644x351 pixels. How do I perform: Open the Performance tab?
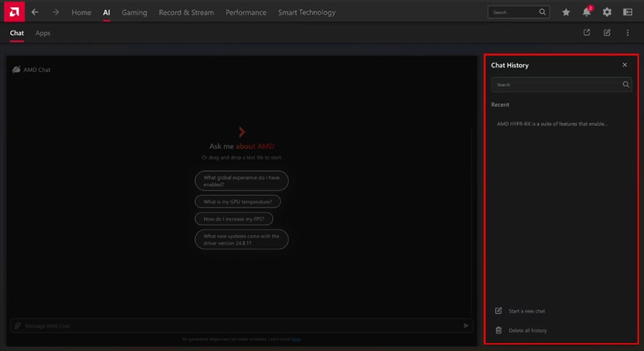(245, 13)
